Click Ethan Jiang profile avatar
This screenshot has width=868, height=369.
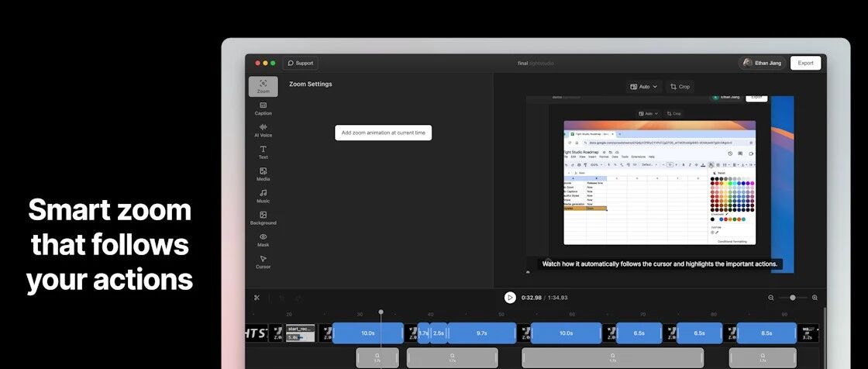(x=748, y=63)
